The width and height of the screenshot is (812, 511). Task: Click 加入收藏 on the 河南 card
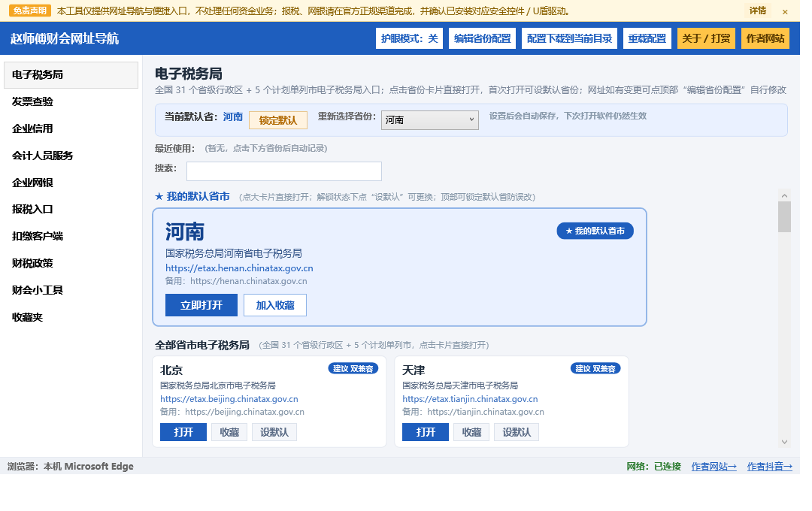(x=275, y=305)
